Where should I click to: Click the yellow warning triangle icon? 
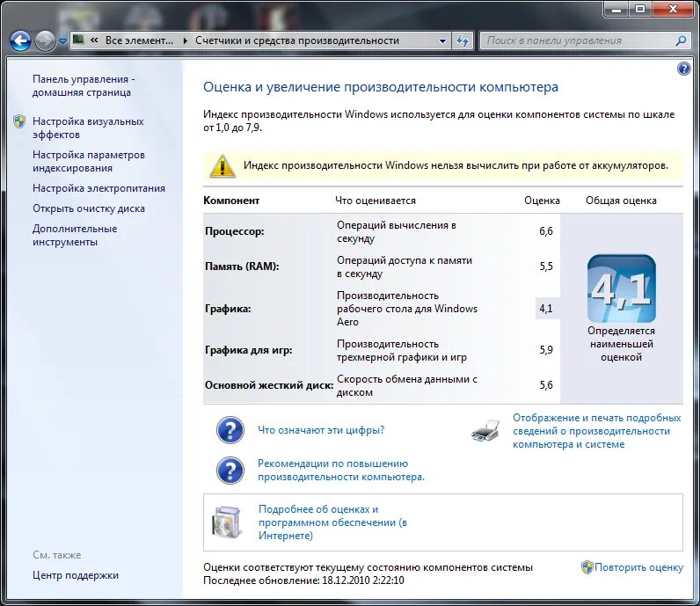pyautogui.click(x=222, y=166)
